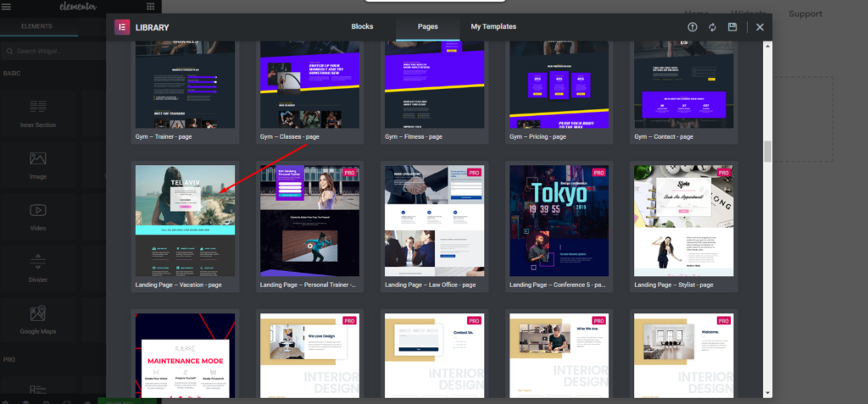Choose the Stylist landing page thumbnail
The height and width of the screenshot is (404, 868).
click(x=684, y=220)
